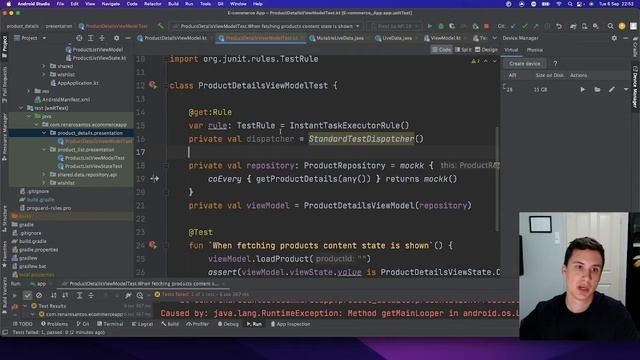The height and width of the screenshot is (360, 640).
Task: Rerun tests in the Run panel
Action: click(x=15, y=295)
